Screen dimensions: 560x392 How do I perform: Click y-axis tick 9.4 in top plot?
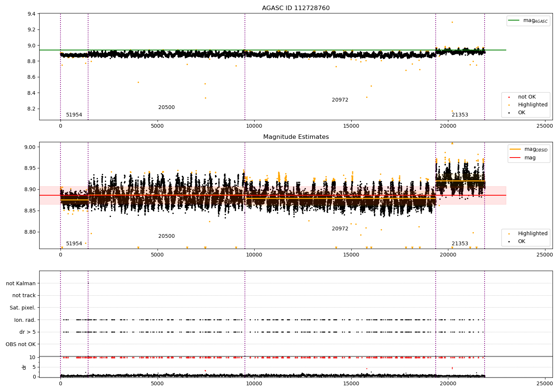click(32, 14)
